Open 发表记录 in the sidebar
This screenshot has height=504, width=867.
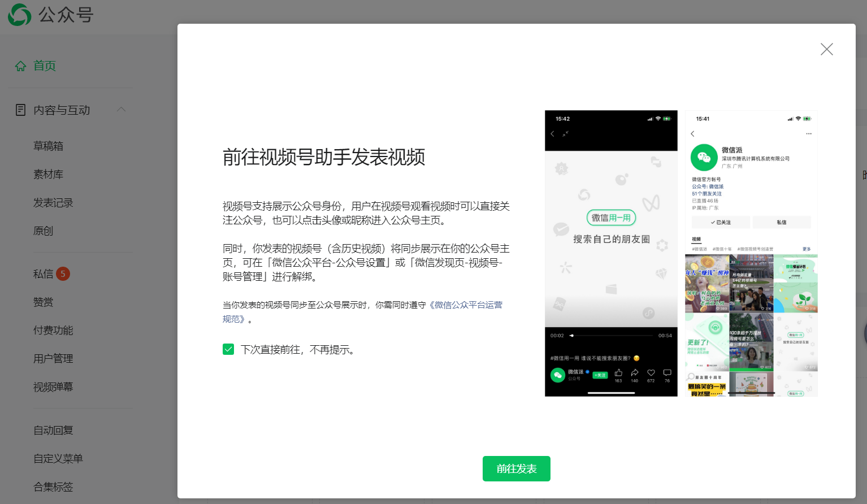click(x=53, y=202)
